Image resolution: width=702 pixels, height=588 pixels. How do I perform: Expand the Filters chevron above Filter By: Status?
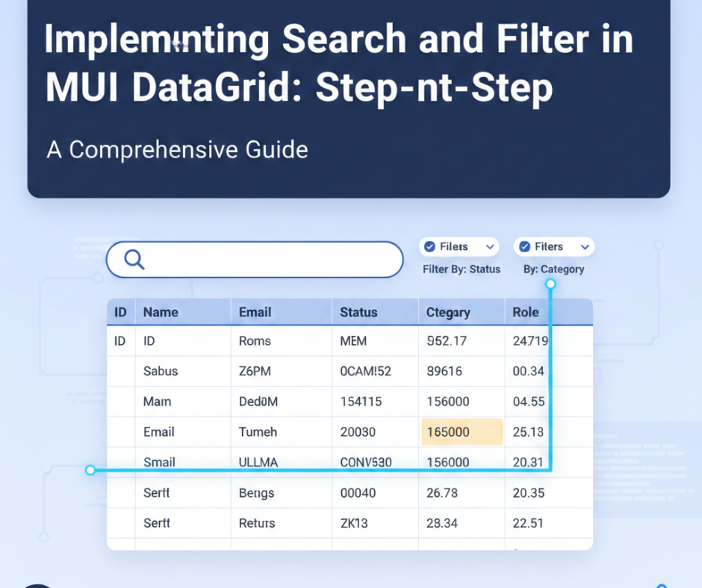tap(490, 247)
